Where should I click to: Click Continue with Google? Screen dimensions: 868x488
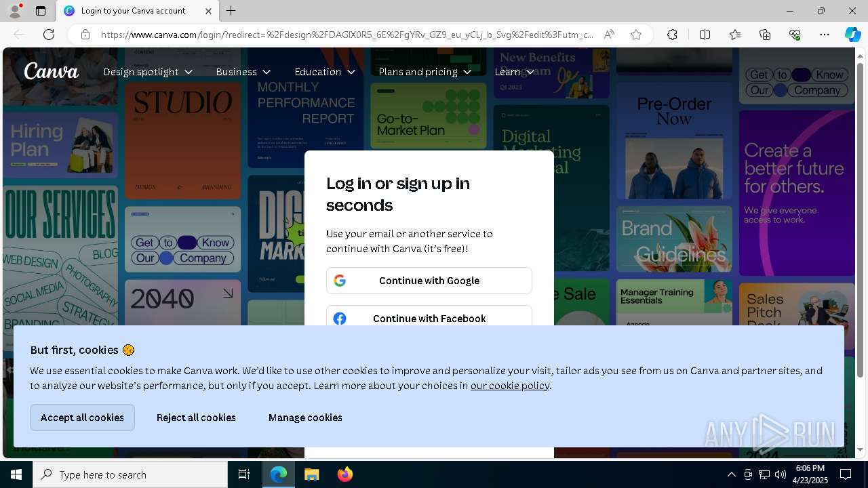pos(429,281)
